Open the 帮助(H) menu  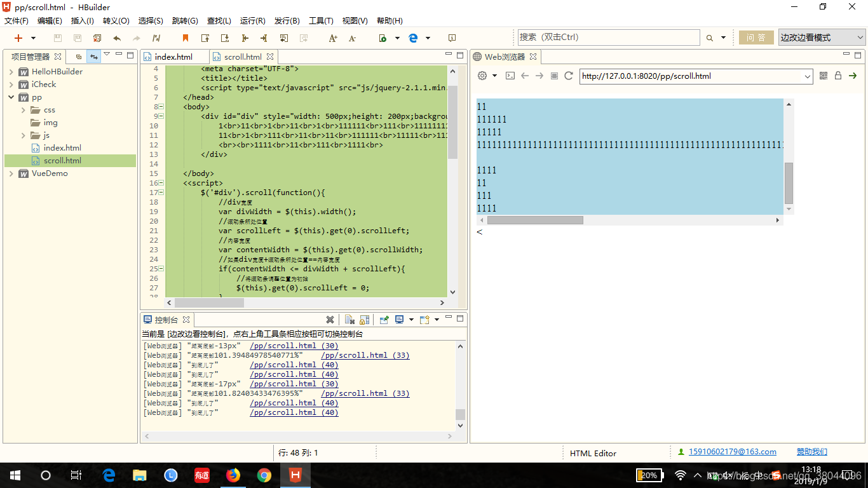(x=390, y=21)
